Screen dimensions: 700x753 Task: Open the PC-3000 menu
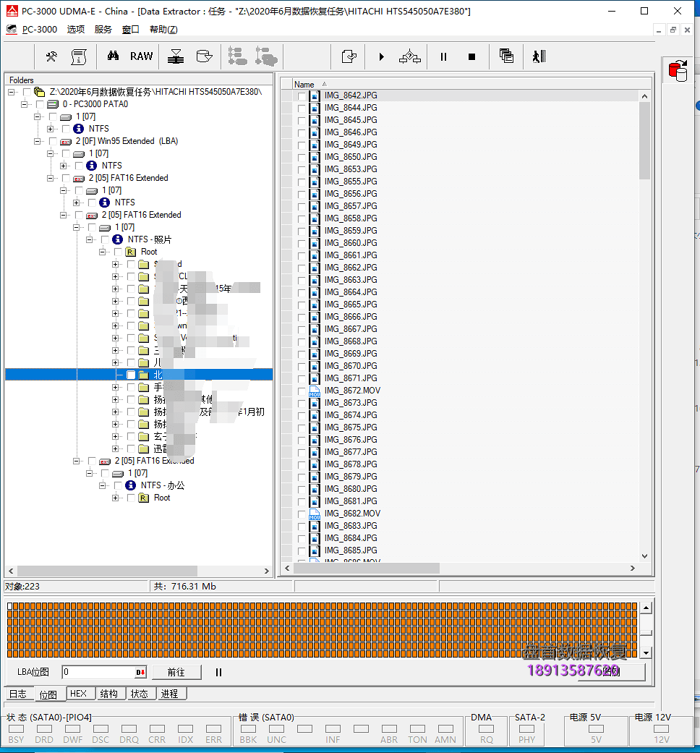tap(39, 29)
